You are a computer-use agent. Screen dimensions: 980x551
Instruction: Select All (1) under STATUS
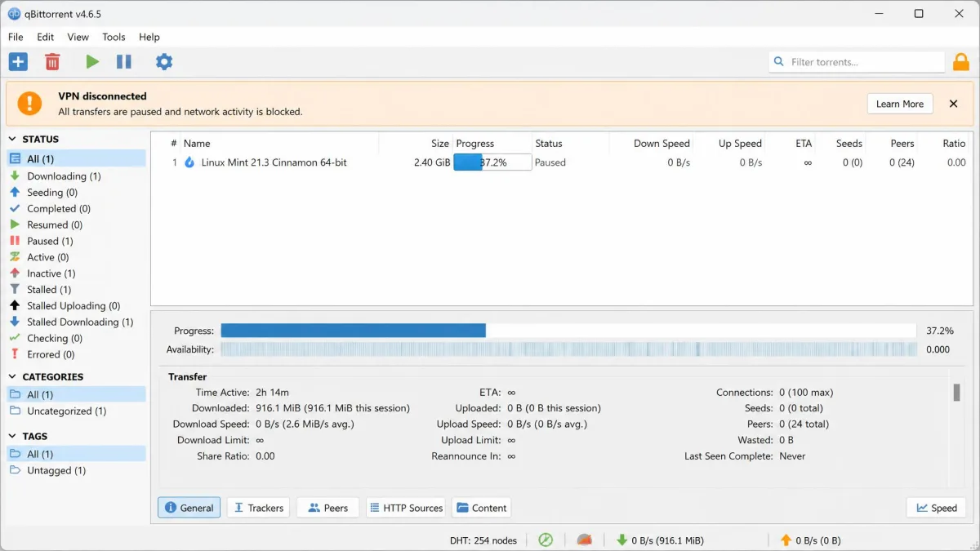coord(77,158)
